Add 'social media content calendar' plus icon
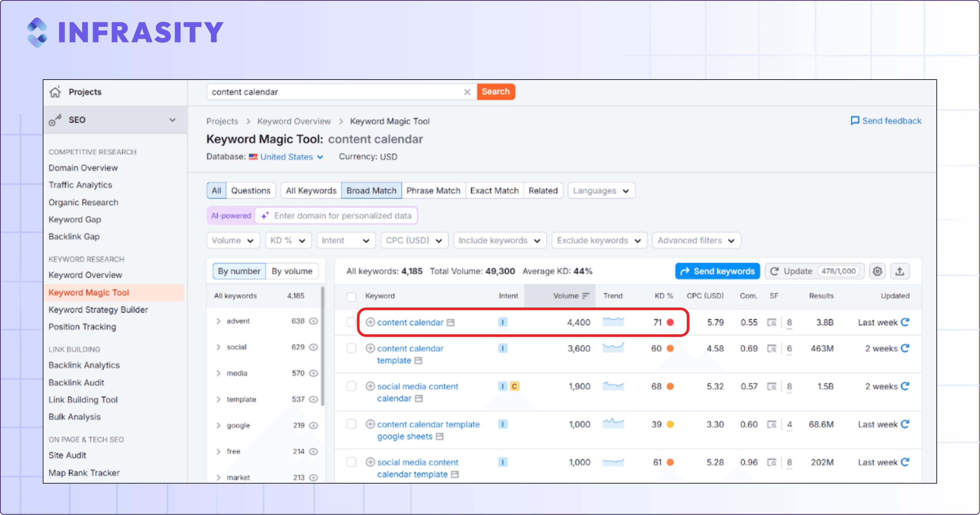Screen dimensions: 980x515 pyautogui.click(x=370, y=386)
